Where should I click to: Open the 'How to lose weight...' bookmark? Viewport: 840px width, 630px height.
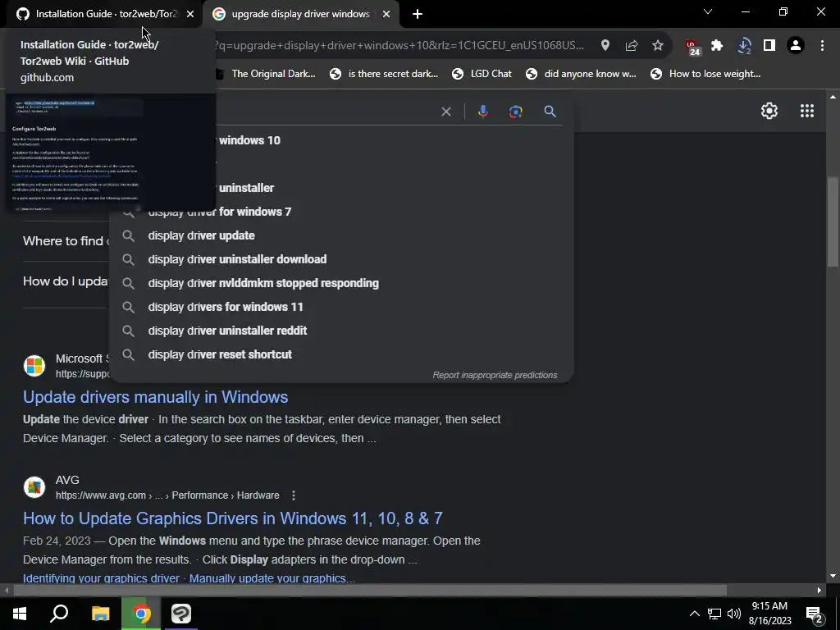click(x=705, y=74)
